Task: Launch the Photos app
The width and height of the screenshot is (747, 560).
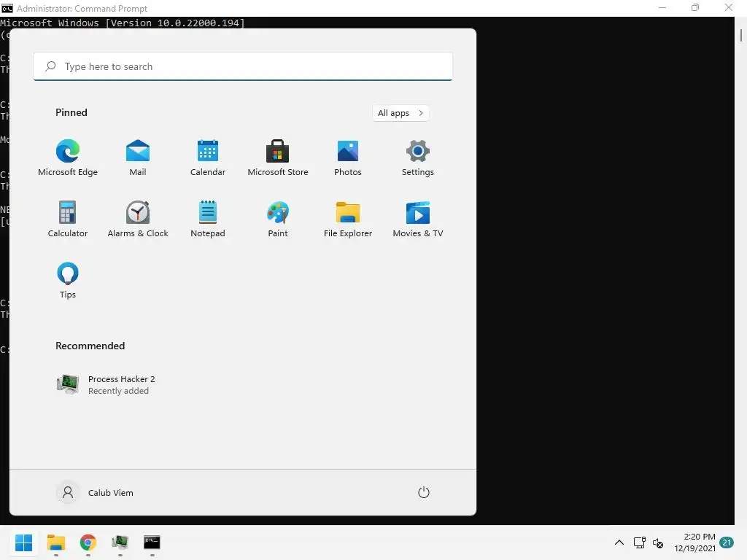Action: click(x=348, y=158)
